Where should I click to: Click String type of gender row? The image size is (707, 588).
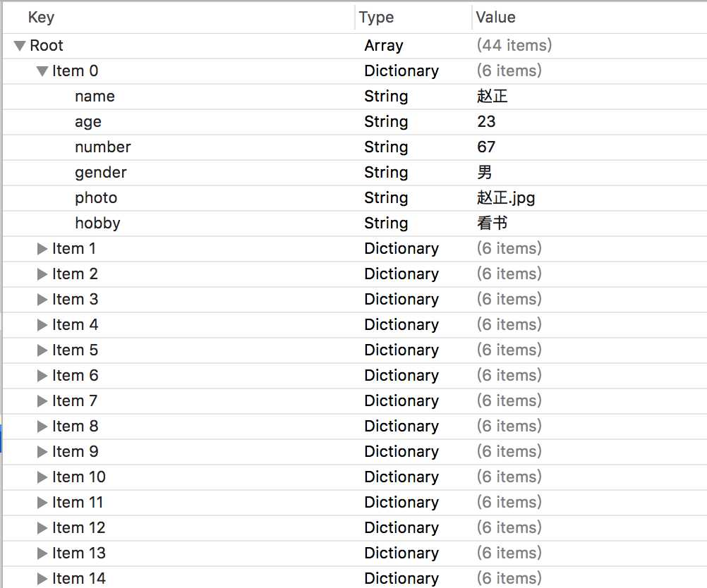[x=386, y=173]
